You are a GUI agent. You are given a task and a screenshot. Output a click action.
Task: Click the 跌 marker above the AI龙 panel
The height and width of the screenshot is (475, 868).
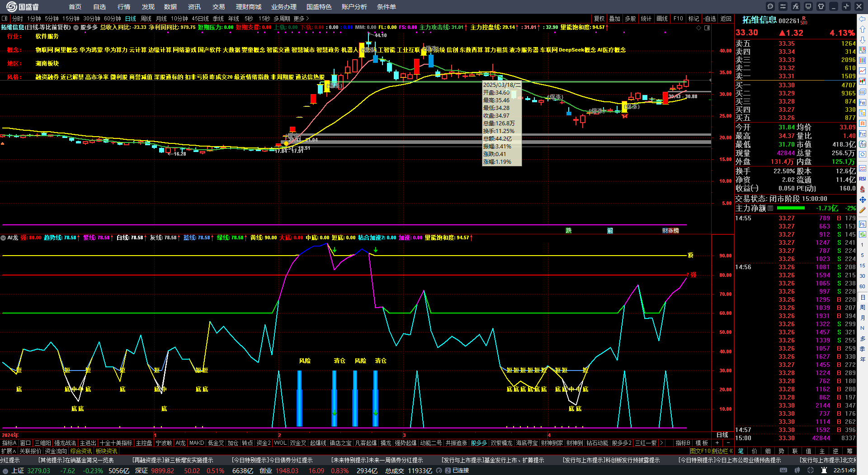569,231
